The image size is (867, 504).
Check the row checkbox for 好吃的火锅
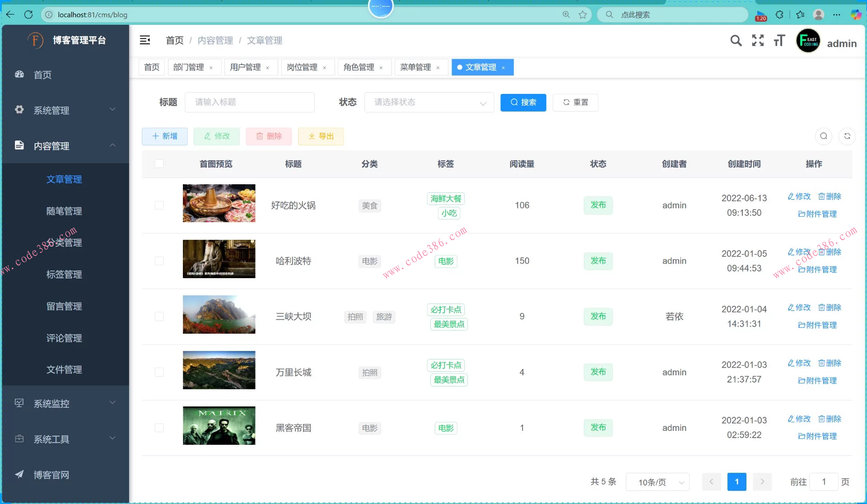tap(159, 205)
